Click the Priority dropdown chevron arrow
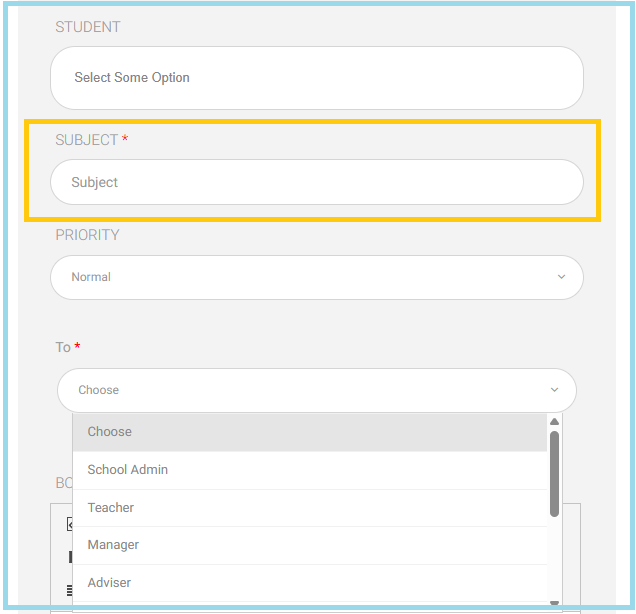 [561, 277]
